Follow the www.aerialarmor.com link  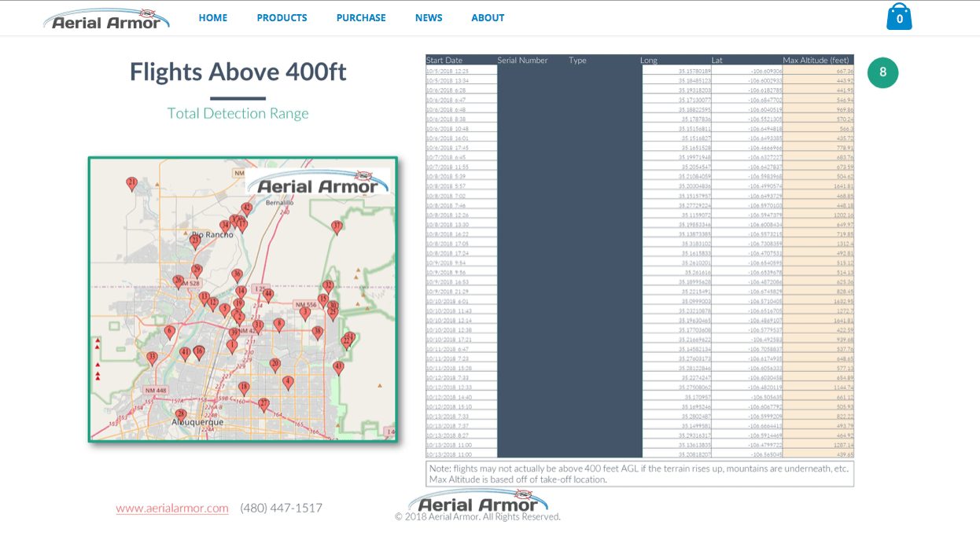[172, 509]
